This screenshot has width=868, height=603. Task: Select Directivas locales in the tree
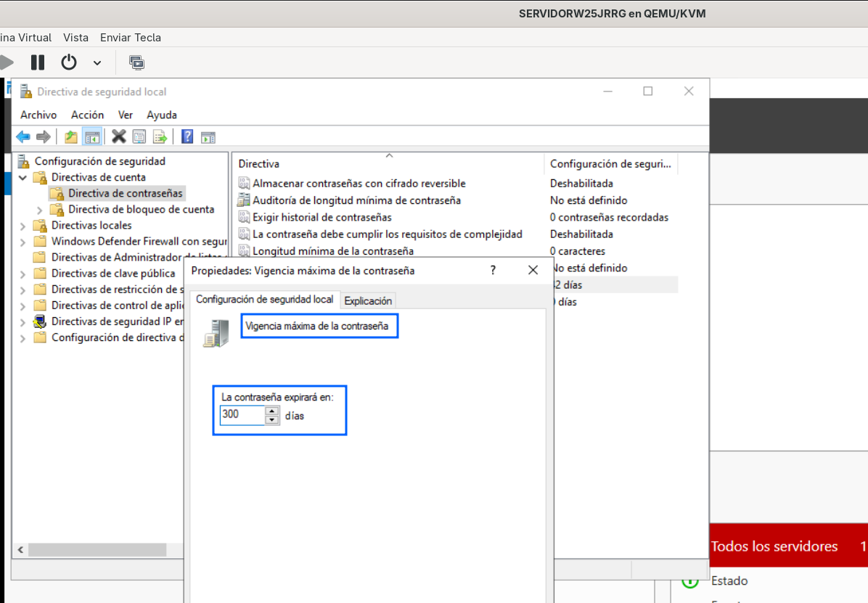(91, 226)
